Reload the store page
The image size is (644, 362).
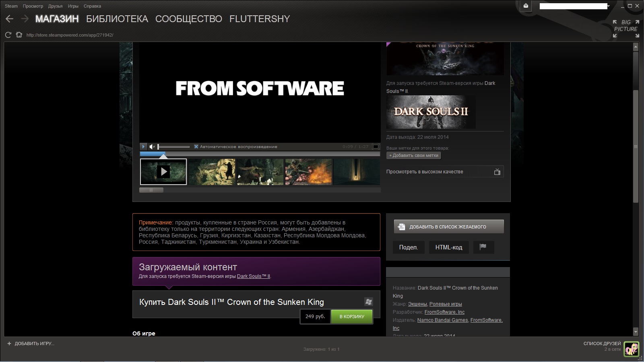(x=8, y=35)
